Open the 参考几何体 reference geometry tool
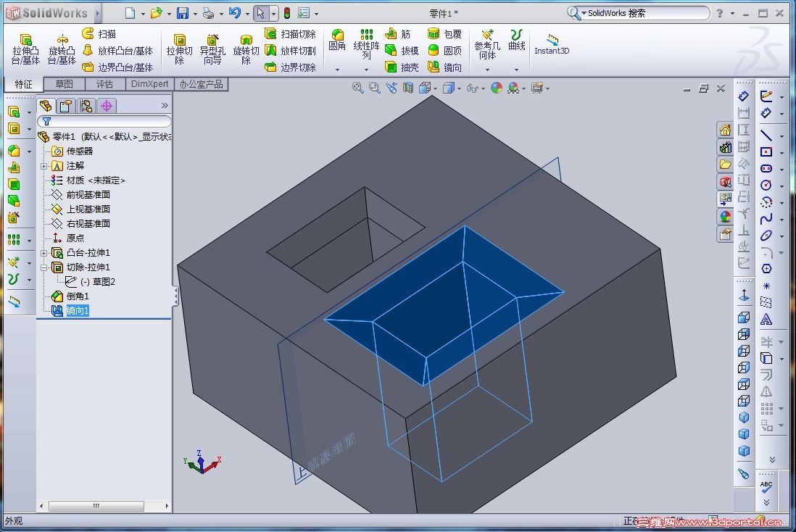 point(487,43)
